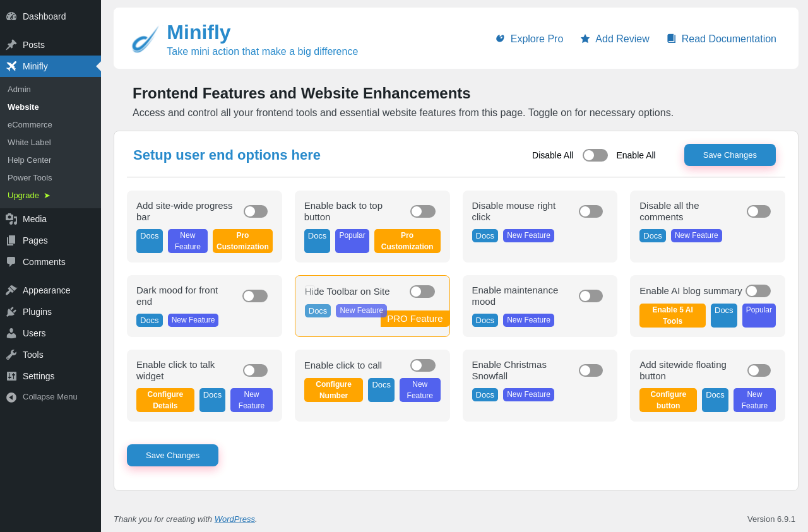
Task: Toggle the Disable All / Enable All switch
Action: pos(595,155)
